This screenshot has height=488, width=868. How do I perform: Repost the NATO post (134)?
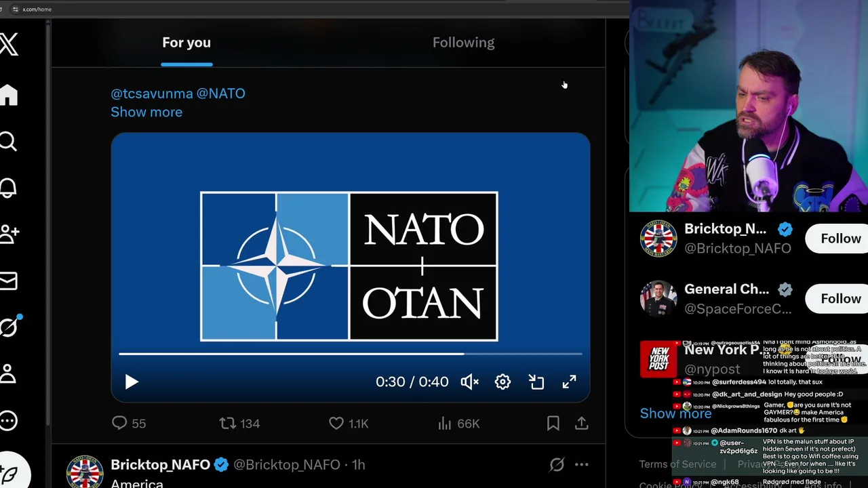click(239, 424)
